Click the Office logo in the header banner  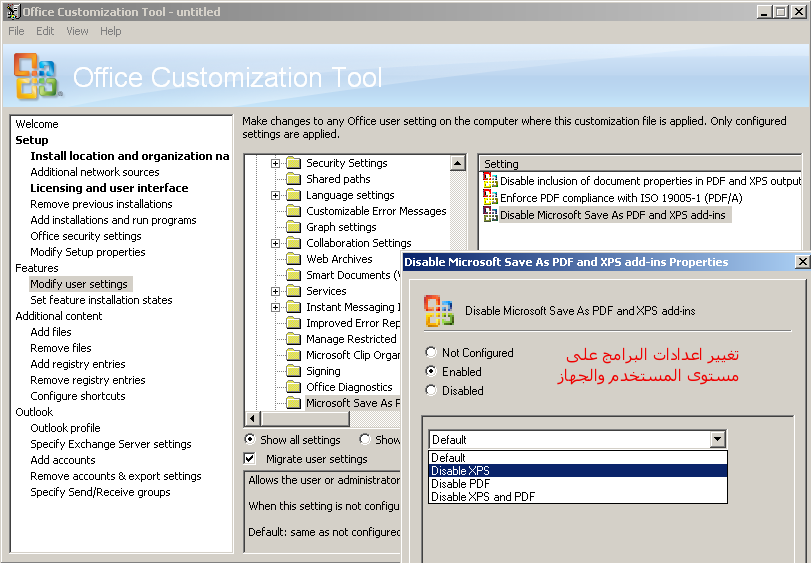(37, 77)
